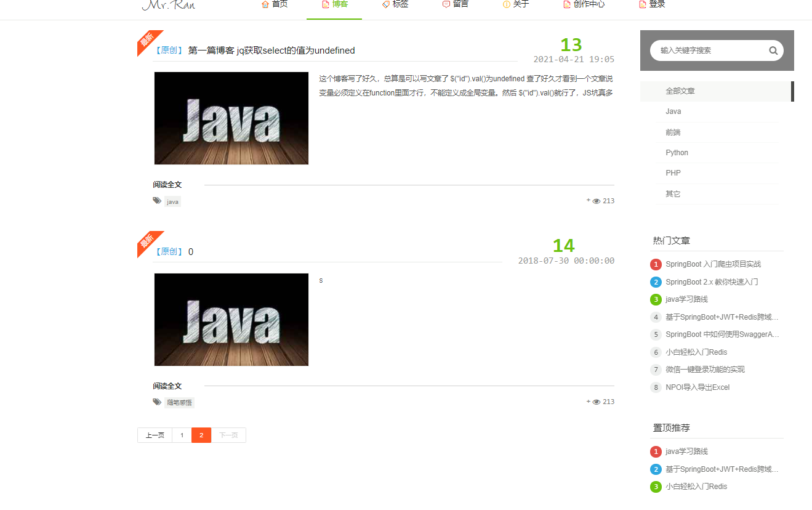The height and width of the screenshot is (510, 812).
Task: Click the 置顶推荐 section heading
Action: coord(672,428)
